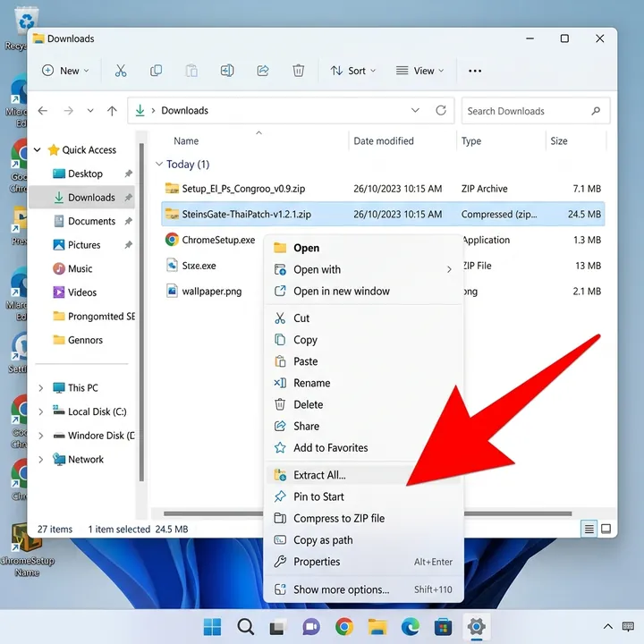Open the See more three-dots menu
The width and height of the screenshot is (644, 644).
click(475, 71)
